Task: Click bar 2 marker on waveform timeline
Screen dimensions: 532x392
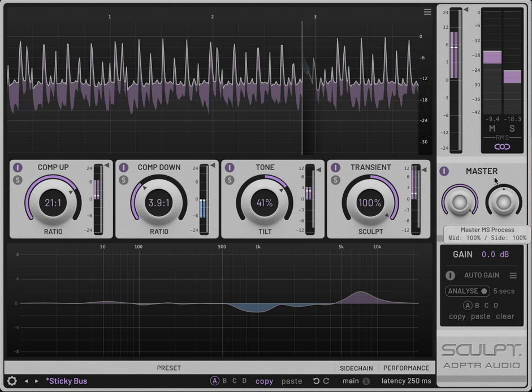Action: (213, 16)
